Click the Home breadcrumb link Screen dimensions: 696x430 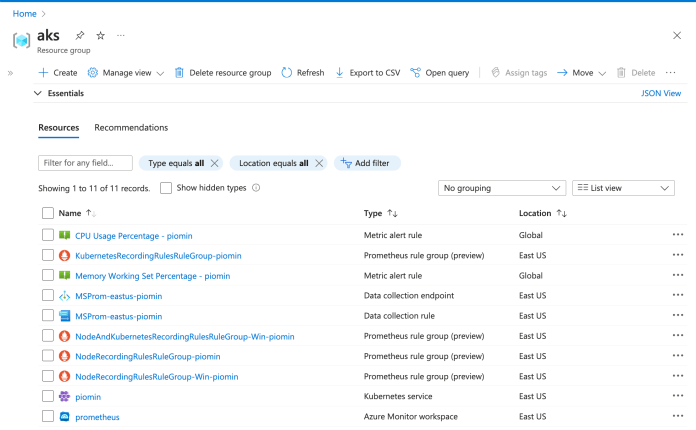tap(24, 14)
